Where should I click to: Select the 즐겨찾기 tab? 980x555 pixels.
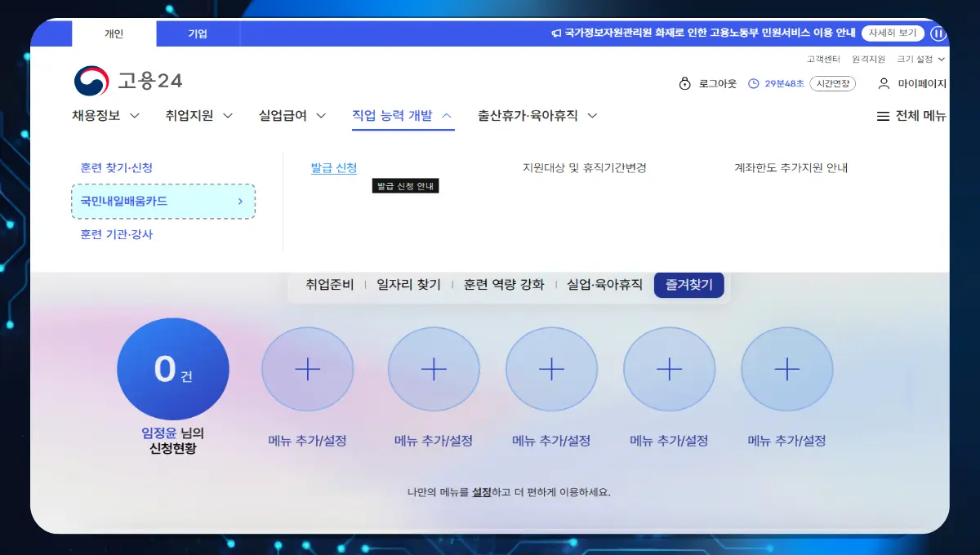point(688,285)
